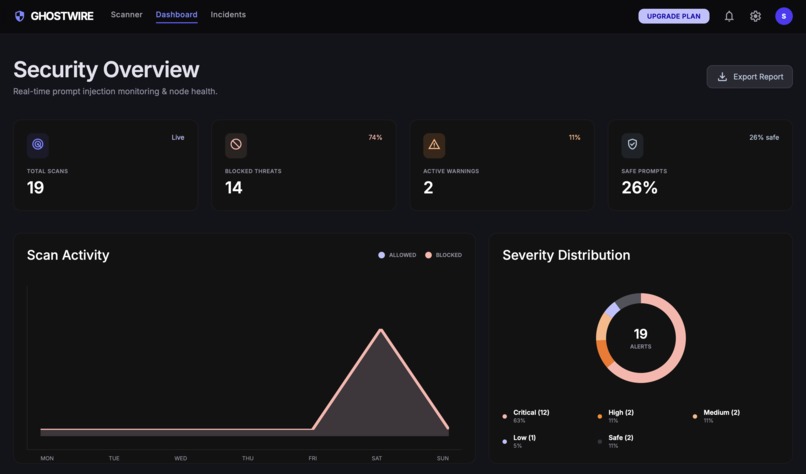Click the SAT axis label

(x=377, y=458)
